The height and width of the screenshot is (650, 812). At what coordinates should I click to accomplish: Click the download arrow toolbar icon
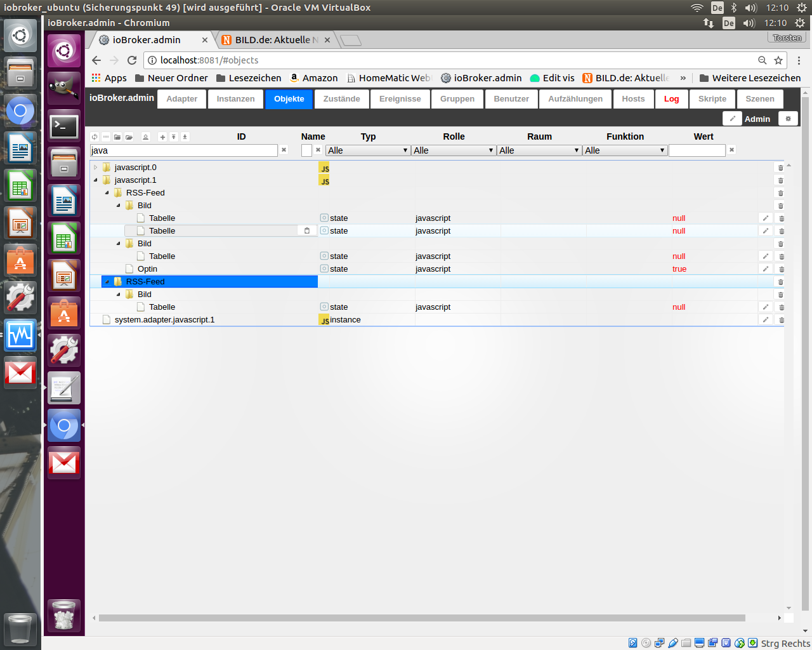pyautogui.click(x=185, y=137)
